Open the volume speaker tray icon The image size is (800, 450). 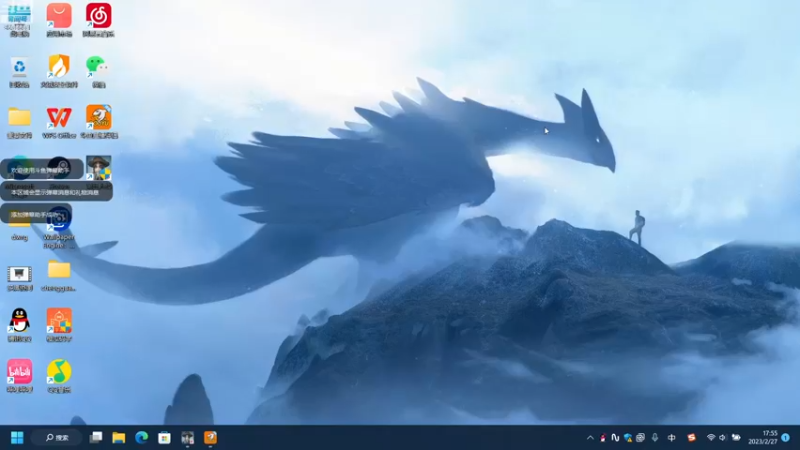point(722,438)
